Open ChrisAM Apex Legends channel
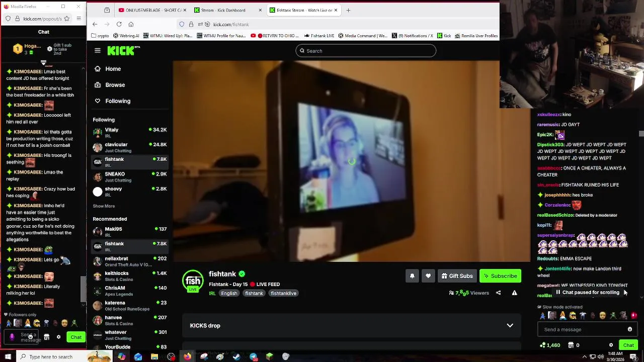This screenshot has height=362, width=644. click(x=130, y=291)
